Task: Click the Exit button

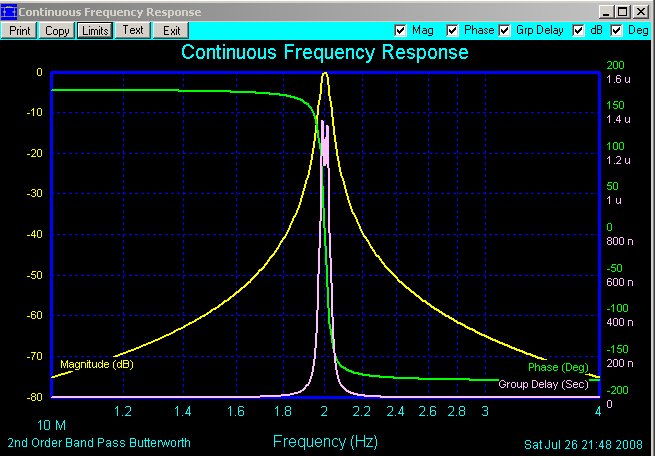Action: pos(171,31)
